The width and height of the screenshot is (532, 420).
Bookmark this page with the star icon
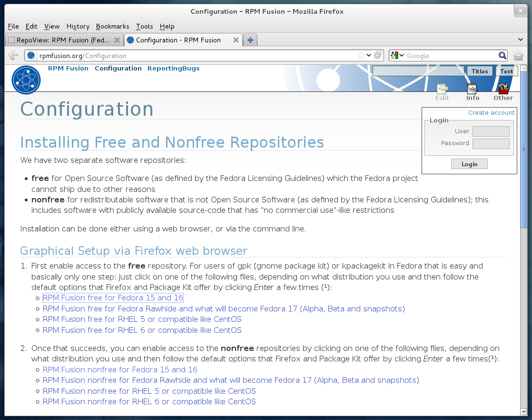tap(361, 55)
